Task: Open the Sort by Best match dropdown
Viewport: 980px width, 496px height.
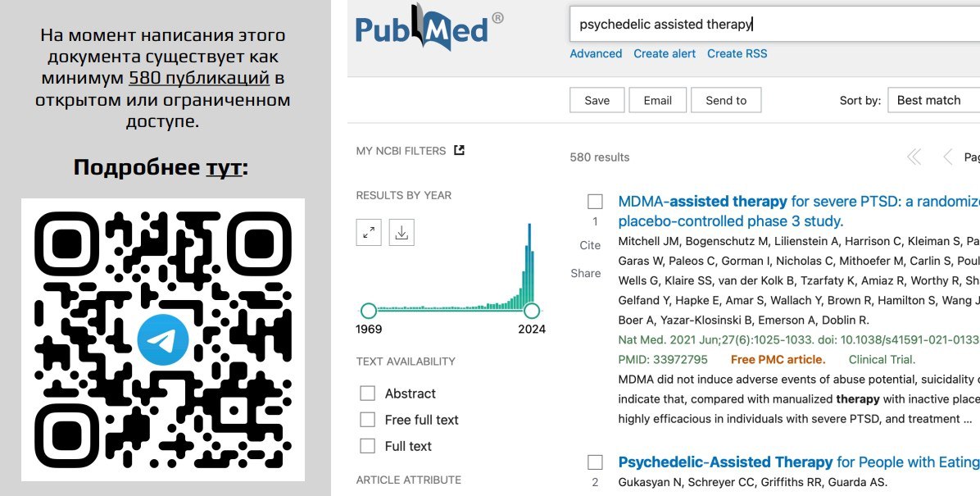Action: pos(934,100)
